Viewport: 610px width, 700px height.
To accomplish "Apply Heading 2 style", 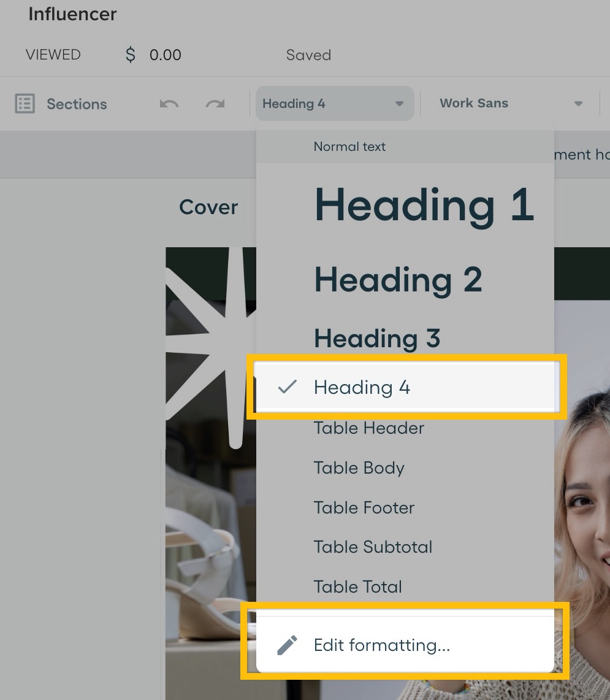I will click(x=405, y=280).
